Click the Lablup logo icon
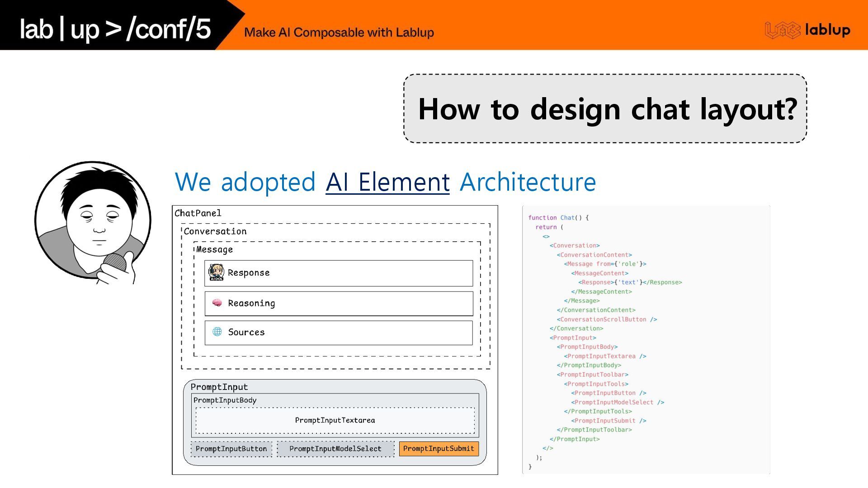This screenshot has width=868, height=488. [x=782, y=30]
